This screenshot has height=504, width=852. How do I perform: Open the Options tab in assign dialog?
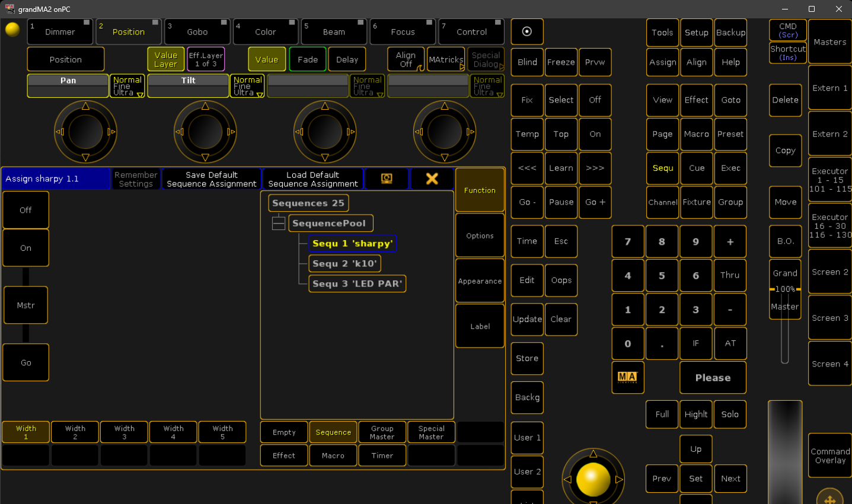(480, 235)
